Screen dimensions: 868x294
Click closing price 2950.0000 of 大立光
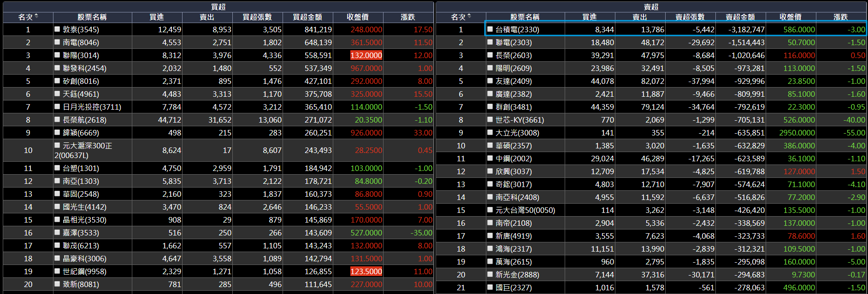[x=797, y=133]
